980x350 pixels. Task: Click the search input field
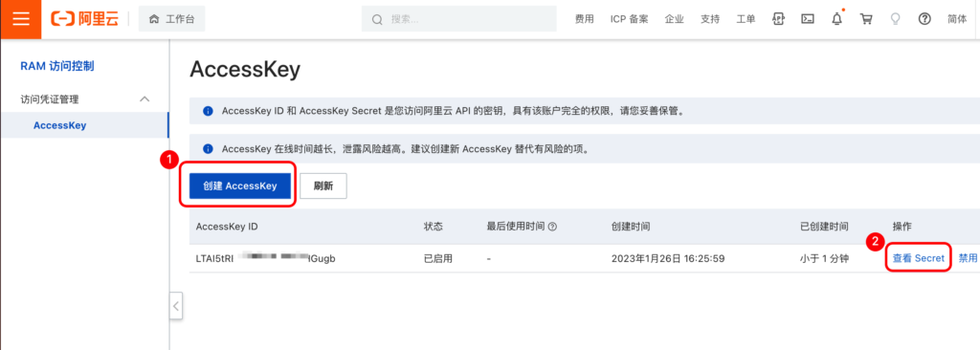click(x=458, y=19)
